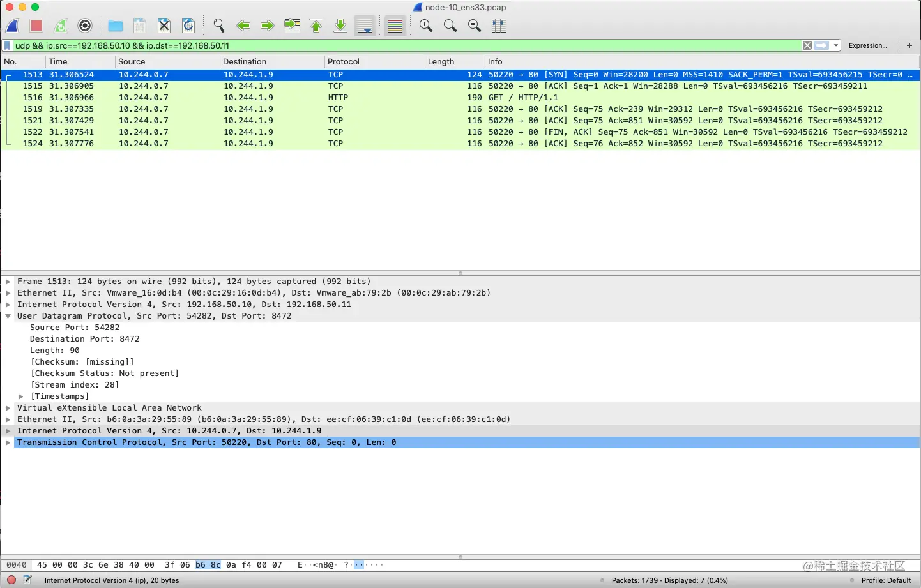Viewport: 921px width, 588px height.
Task: Open the display filter bookmark menu
Action: pyautogui.click(x=7, y=45)
